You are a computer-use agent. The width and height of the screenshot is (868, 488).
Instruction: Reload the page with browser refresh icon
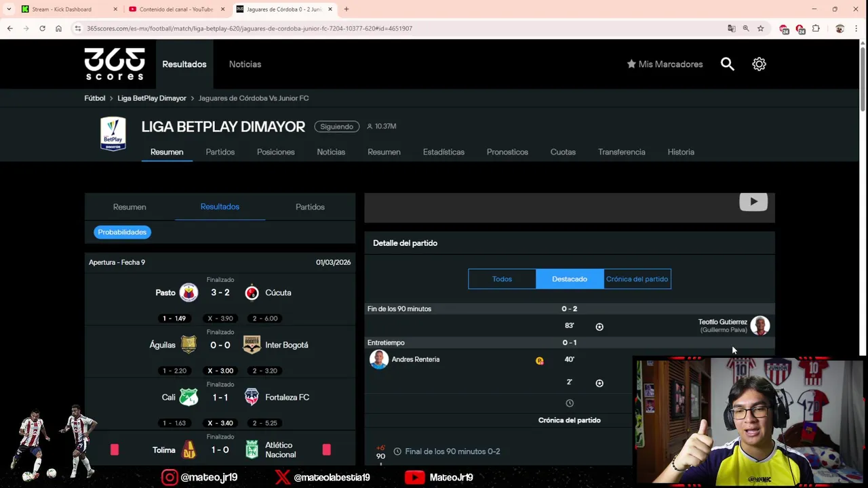42,28
